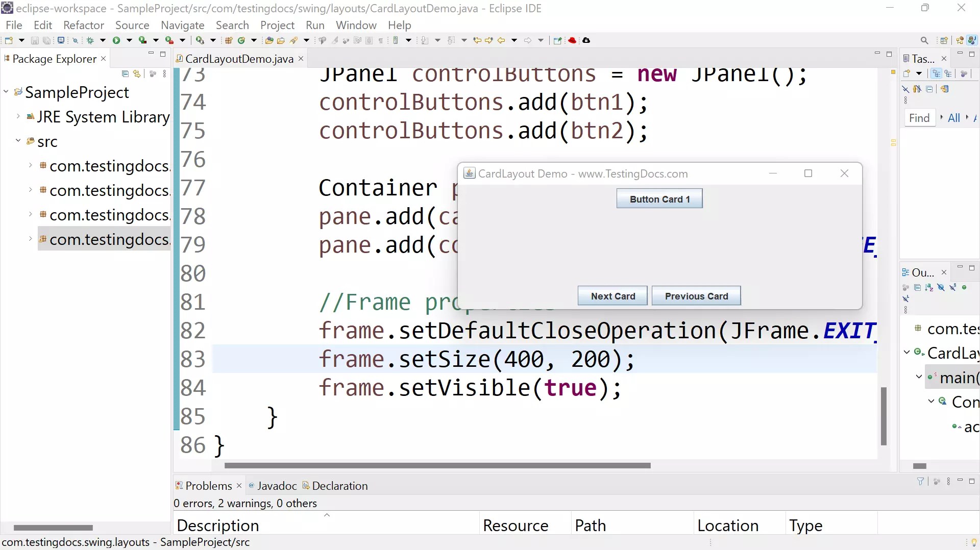The width and height of the screenshot is (980, 550).
Task: Run the CardLayoutDemo application
Action: (116, 41)
